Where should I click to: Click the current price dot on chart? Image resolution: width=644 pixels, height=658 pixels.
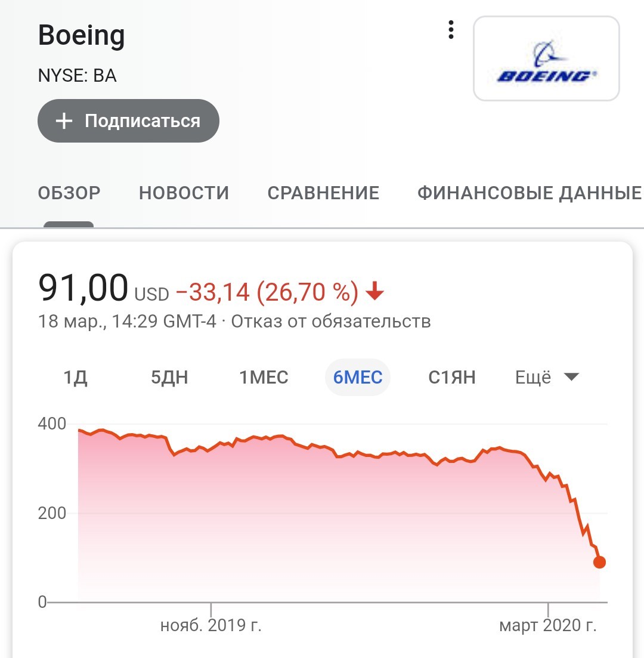599,562
